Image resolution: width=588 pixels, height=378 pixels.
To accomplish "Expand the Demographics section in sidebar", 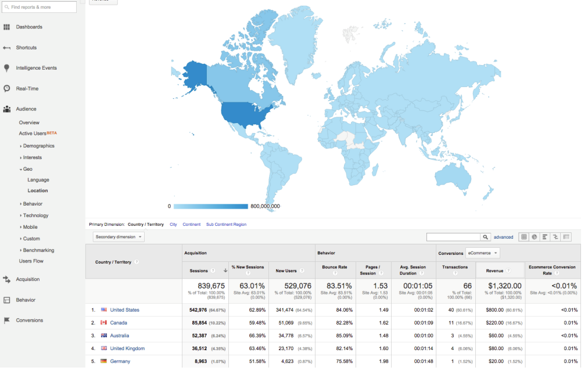I will click(x=38, y=146).
